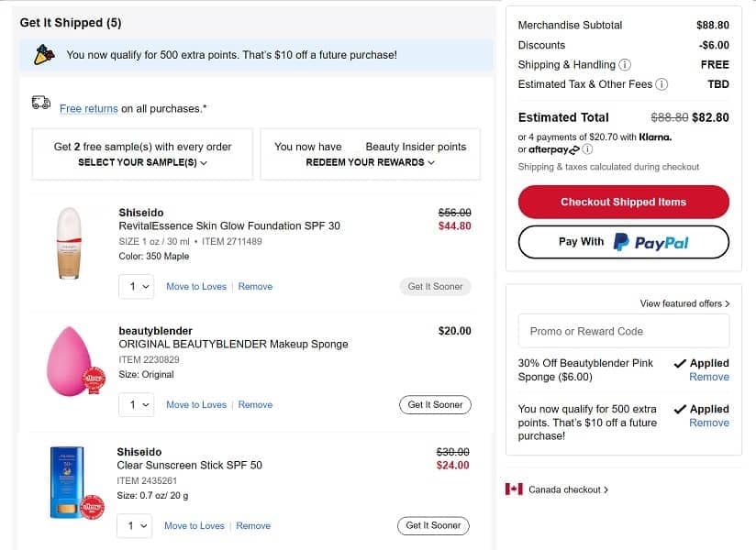Remove the 30% off Beautyblender promo
The width and height of the screenshot is (756, 550).
click(709, 377)
